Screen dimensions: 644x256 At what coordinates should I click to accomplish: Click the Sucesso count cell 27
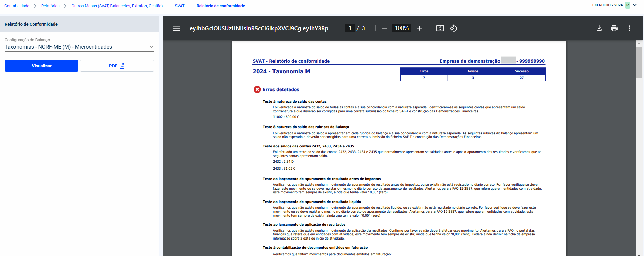coord(522,78)
